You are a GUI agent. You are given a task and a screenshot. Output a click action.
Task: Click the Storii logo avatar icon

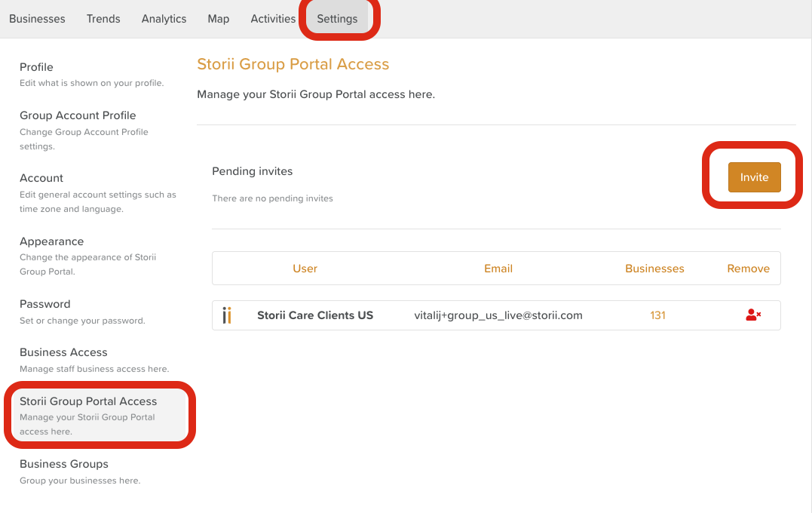click(x=226, y=315)
